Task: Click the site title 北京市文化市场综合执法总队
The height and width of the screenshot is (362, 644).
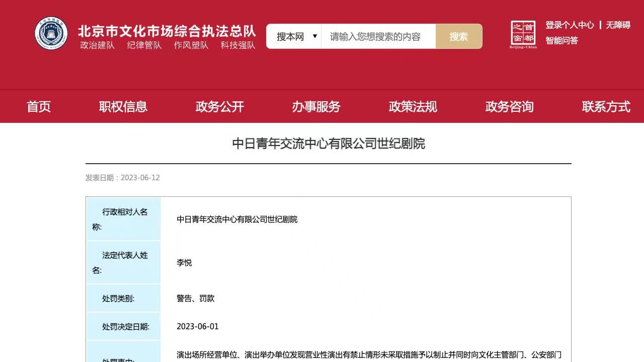Action: (167, 31)
